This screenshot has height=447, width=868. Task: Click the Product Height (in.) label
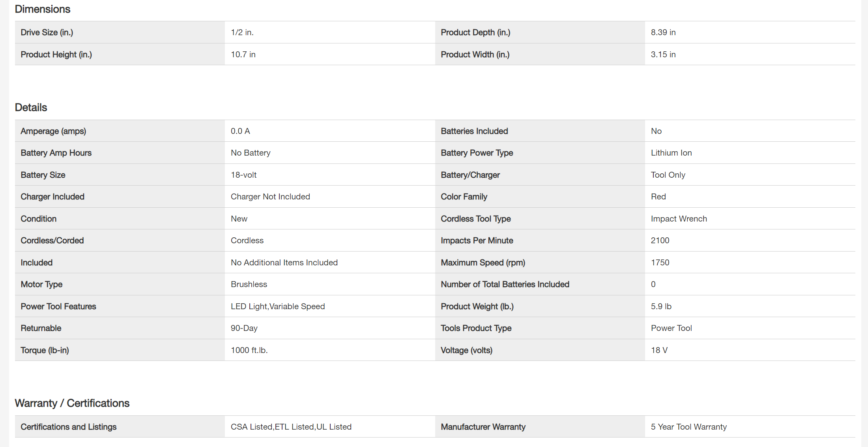click(56, 54)
